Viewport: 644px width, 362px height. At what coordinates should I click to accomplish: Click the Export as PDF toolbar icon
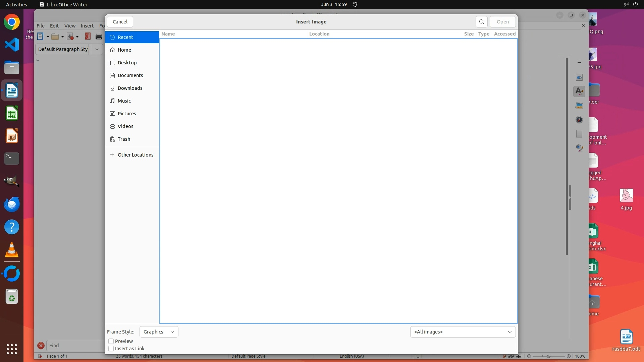pos(88,37)
